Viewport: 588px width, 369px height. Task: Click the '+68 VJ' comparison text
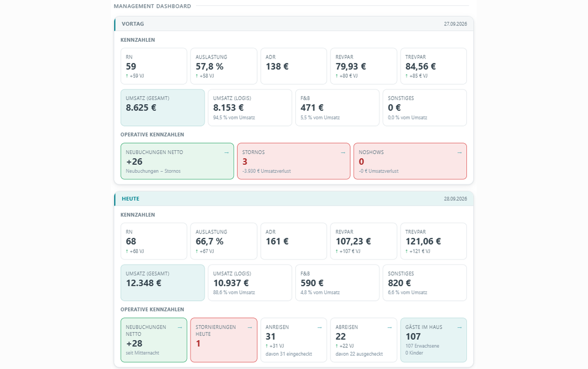click(137, 251)
